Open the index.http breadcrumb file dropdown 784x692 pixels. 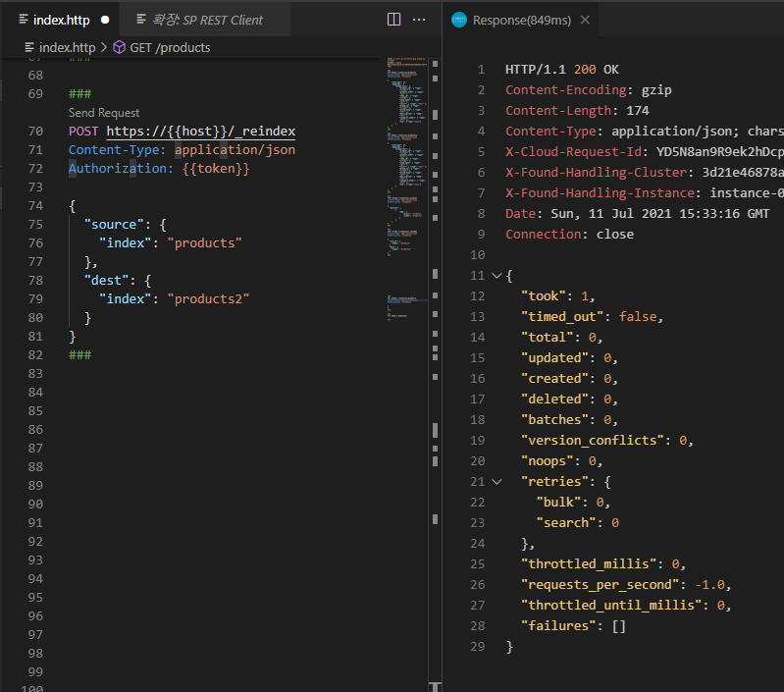(x=67, y=47)
